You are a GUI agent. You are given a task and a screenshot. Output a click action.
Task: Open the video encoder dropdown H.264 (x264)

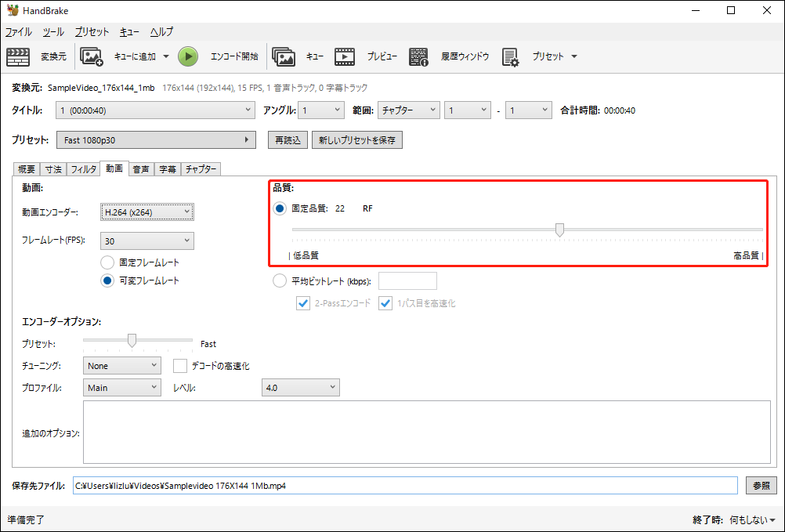(147, 212)
